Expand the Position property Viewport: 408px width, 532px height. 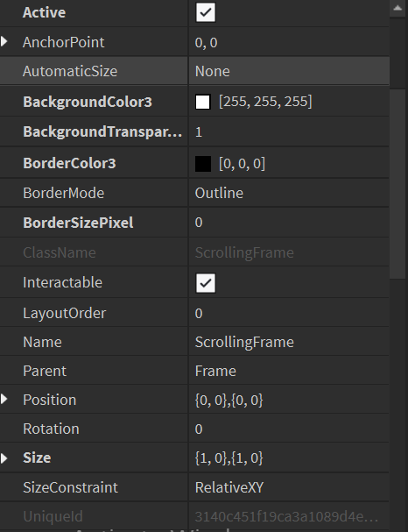click(4, 399)
